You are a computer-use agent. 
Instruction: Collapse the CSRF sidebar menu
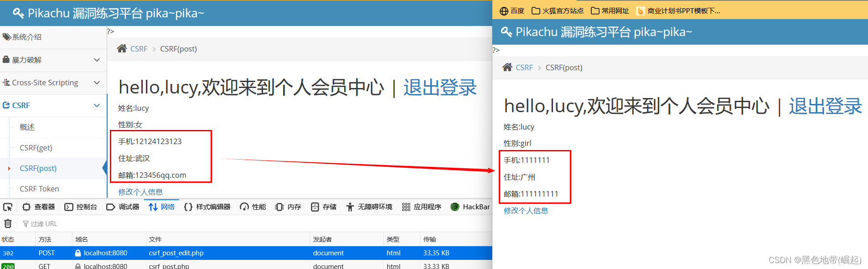pos(53,105)
